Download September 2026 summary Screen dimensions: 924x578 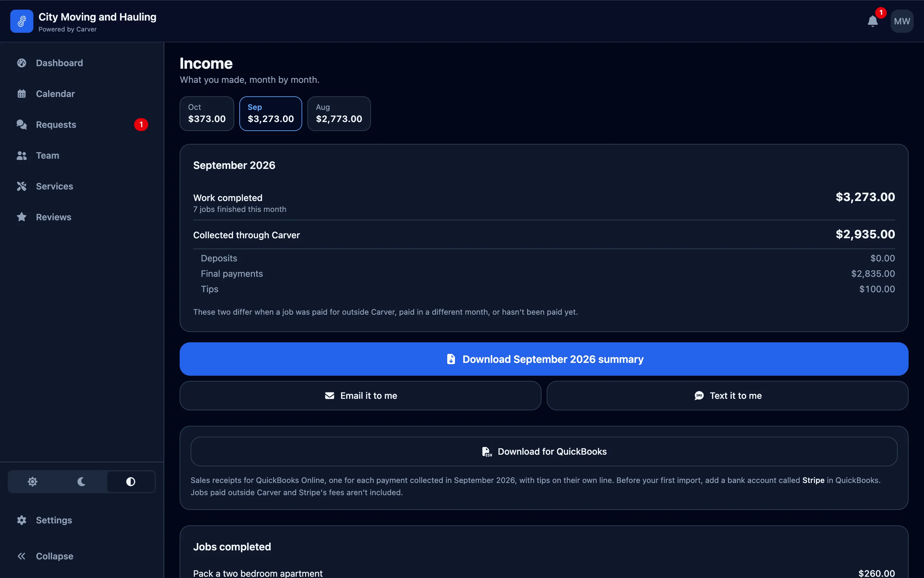[544, 359]
